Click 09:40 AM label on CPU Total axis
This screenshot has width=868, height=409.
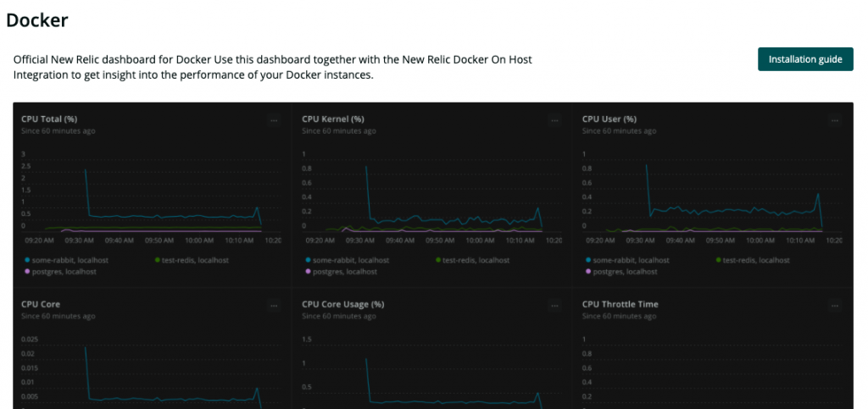click(119, 240)
